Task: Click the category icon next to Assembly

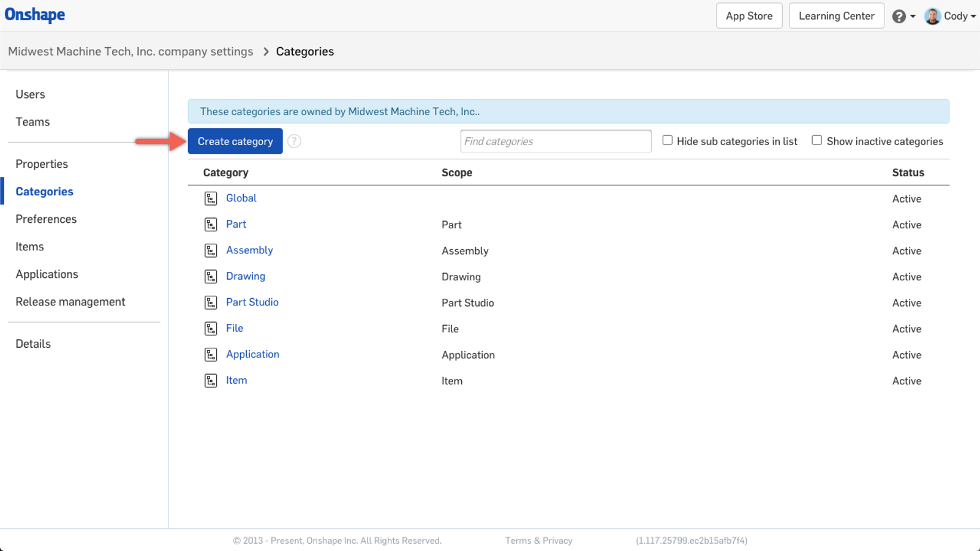Action: [x=211, y=250]
